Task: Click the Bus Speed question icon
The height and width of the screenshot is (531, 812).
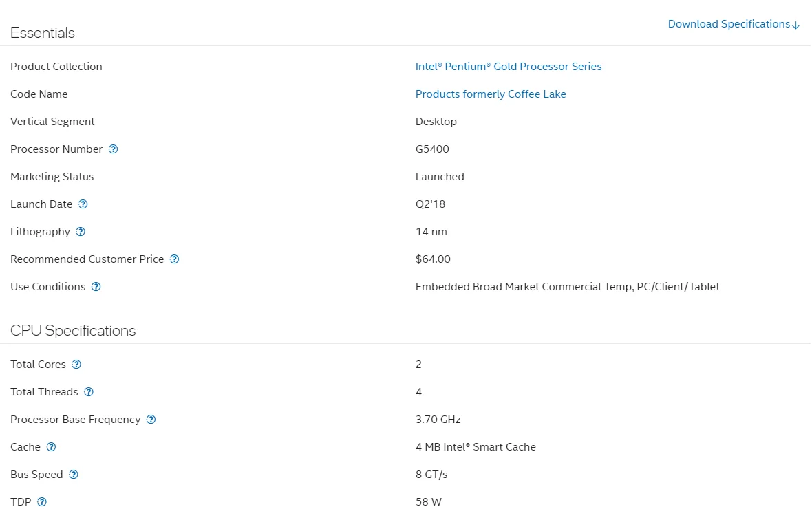Action: tap(74, 475)
